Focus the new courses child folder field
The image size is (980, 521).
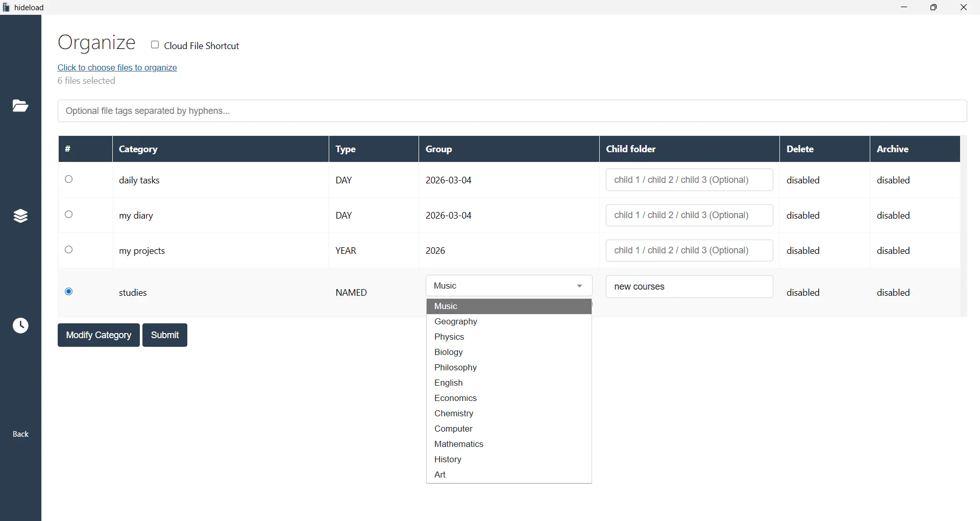689,287
